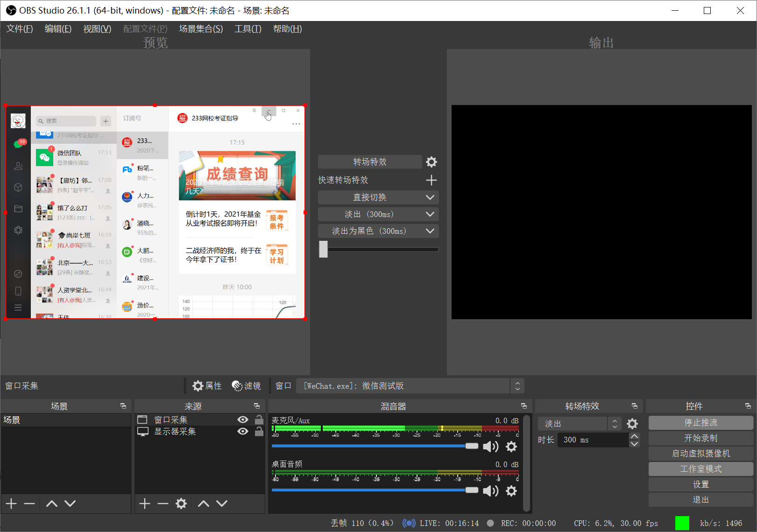Screen dimensions: 757x532
Task: Click 启动虚拟摄像机 button
Action: 701,454
